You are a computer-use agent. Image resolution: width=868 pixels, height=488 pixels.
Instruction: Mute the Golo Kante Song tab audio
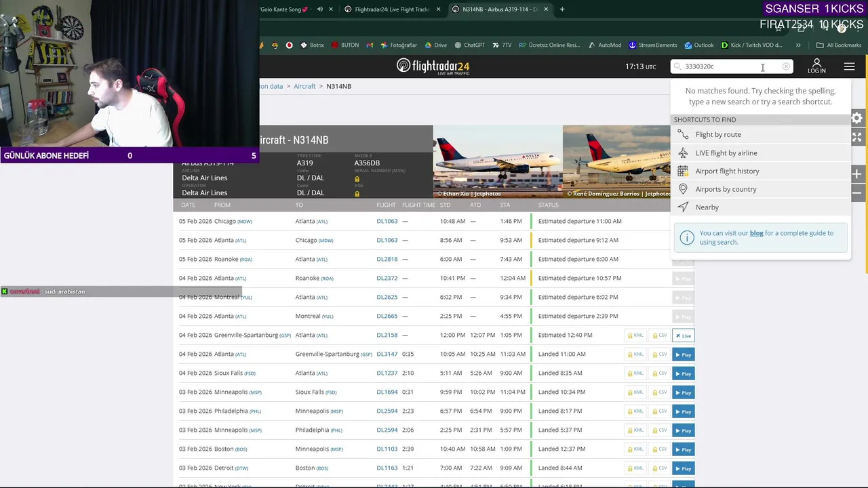(320, 9)
